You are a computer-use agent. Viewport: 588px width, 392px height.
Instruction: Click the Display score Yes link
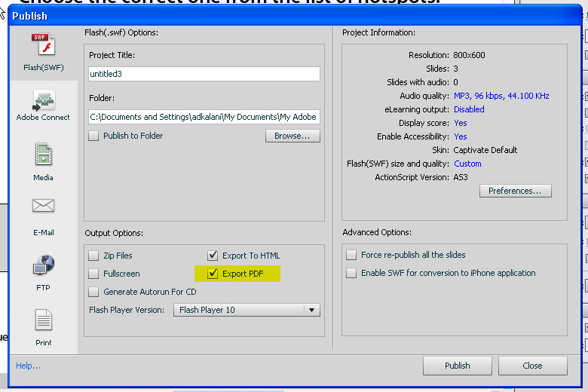point(461,123)
